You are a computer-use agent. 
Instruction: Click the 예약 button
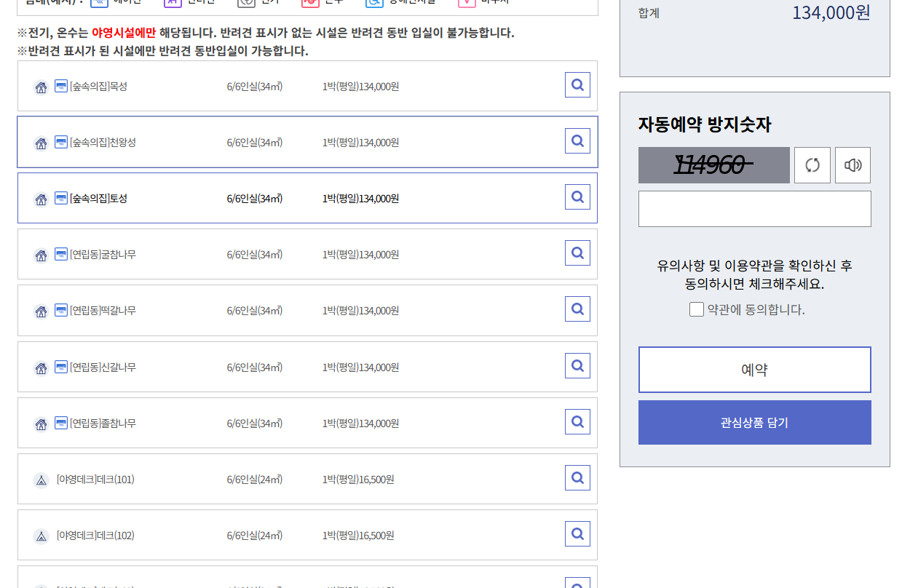tap(755, 370)
